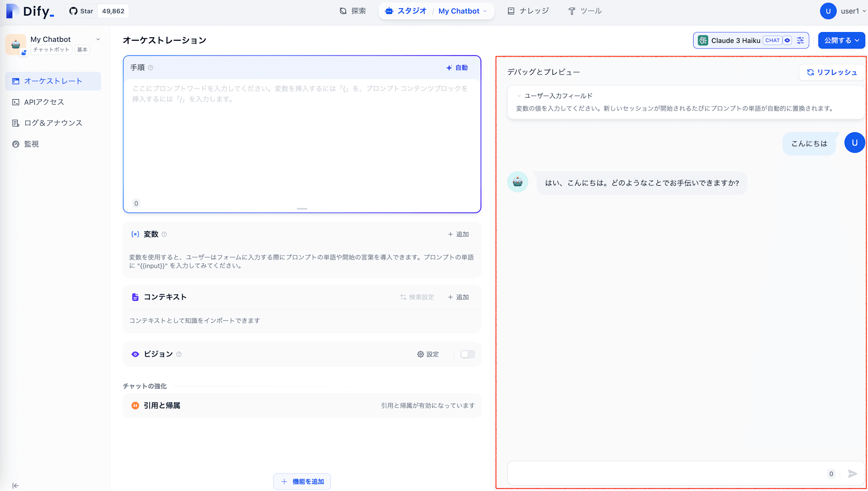Click the user U avatar in chat
This screenshot has height=491, width=868.
pyautogui.click(x=855, y=143)
